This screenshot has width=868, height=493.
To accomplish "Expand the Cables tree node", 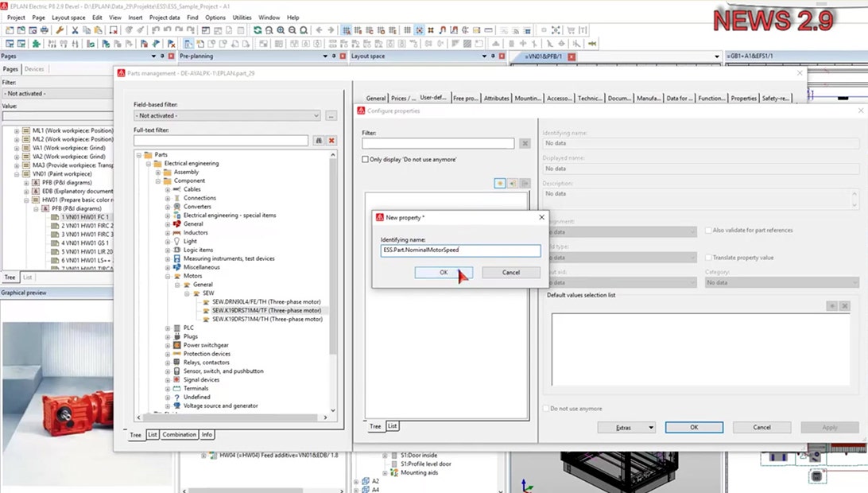I will [x=167, y=189].
